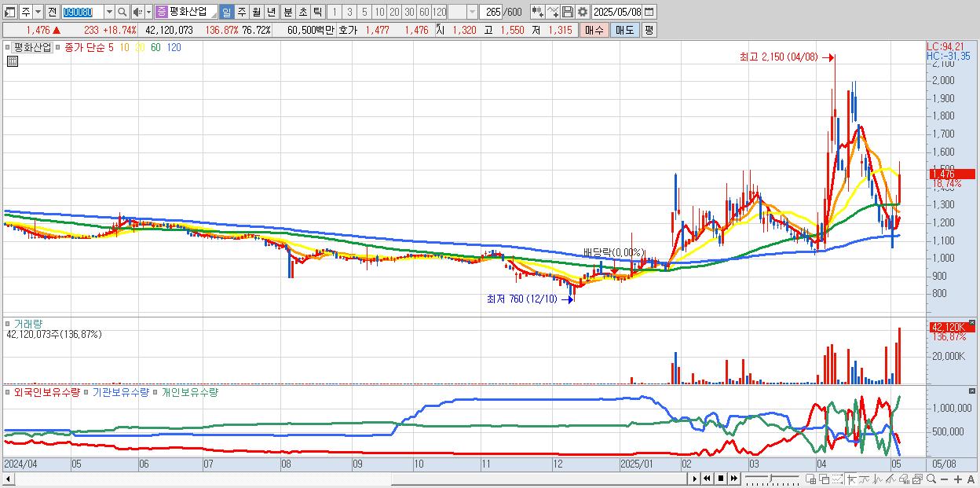Click the 매도 sell button

click(624, 30)
